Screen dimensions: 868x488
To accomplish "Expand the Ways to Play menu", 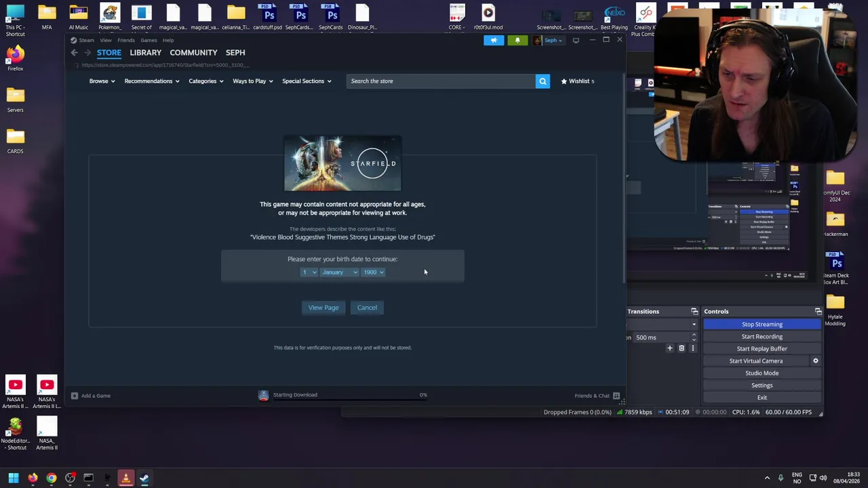I will tap(253, 81).
